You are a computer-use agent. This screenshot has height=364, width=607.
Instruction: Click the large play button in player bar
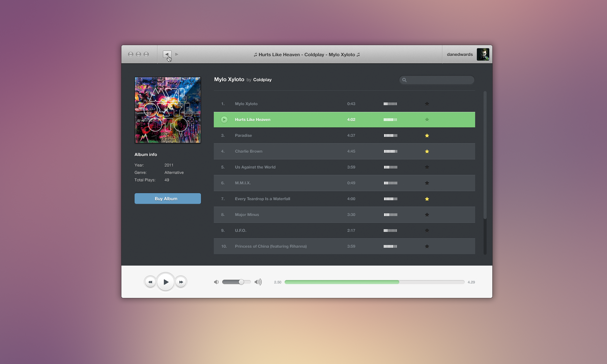click(166, 282)
